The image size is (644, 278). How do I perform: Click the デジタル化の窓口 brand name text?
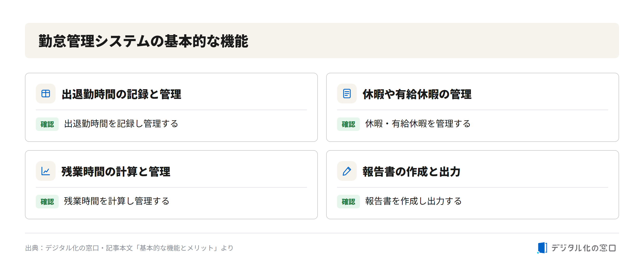(584, 248)
